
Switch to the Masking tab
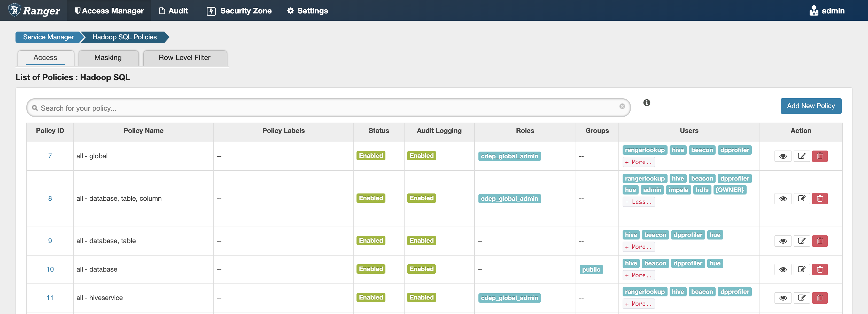(108, 58)
